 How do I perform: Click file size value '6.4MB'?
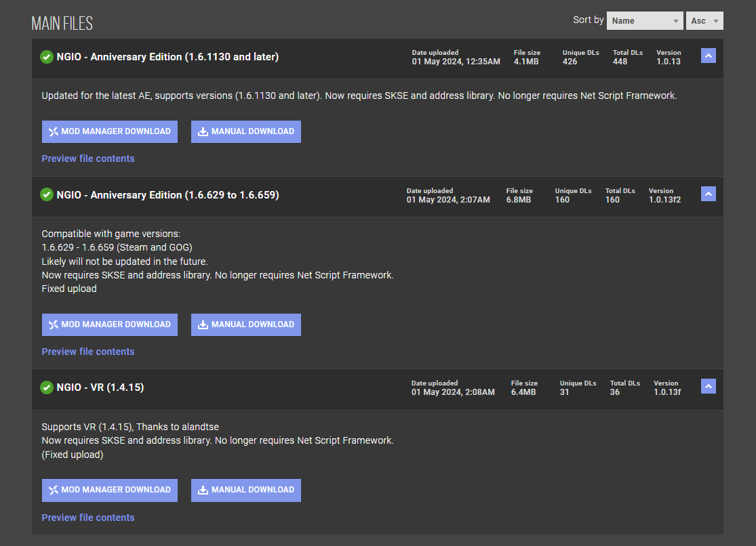[523, 392]
